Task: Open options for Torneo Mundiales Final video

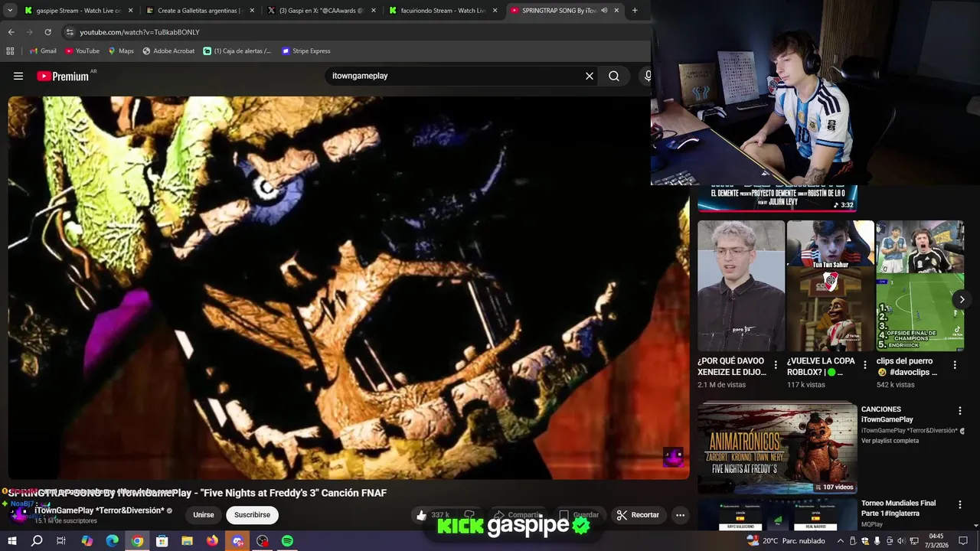Action: (959, 505)
